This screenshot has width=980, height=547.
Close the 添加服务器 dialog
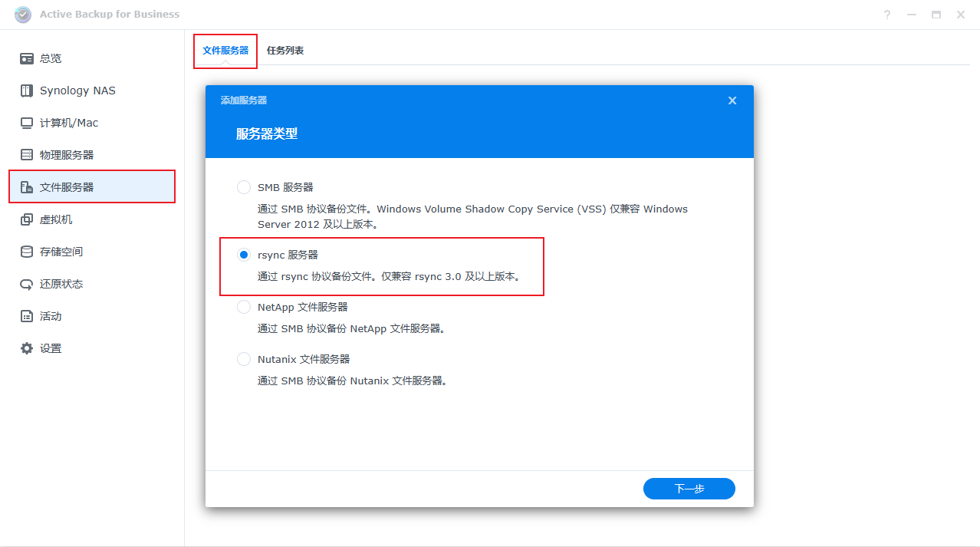point(732,101)
